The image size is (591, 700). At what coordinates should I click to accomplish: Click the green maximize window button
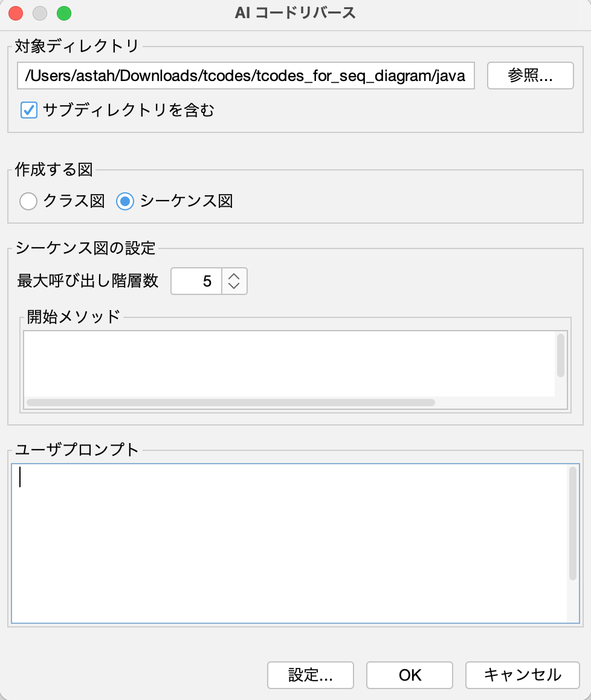pyautogui.click(x=63, y=13)
